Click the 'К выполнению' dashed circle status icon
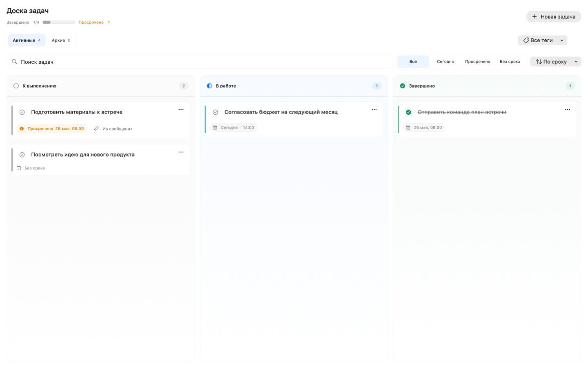This screenshot has height=368, width=588. coord(16,86)
